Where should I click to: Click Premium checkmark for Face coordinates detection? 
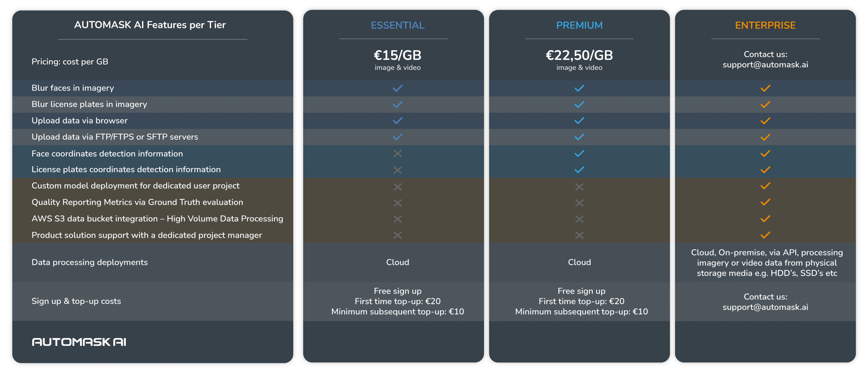coord(579,154)
